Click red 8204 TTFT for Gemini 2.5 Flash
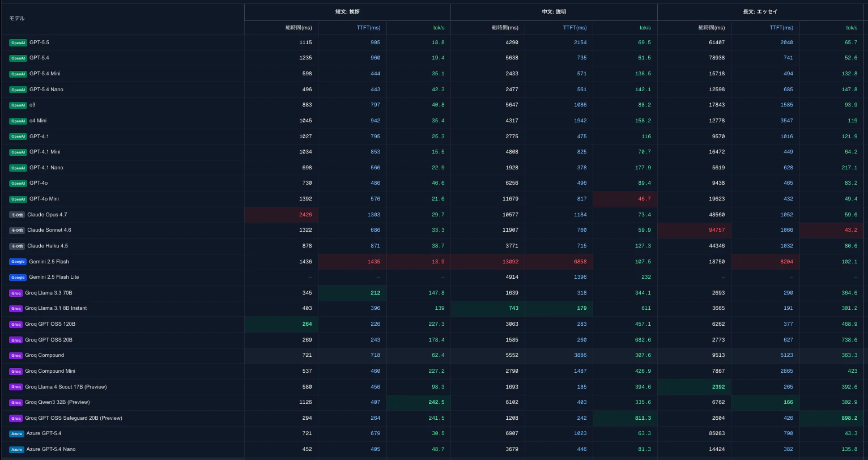 [x=787, y=262]
